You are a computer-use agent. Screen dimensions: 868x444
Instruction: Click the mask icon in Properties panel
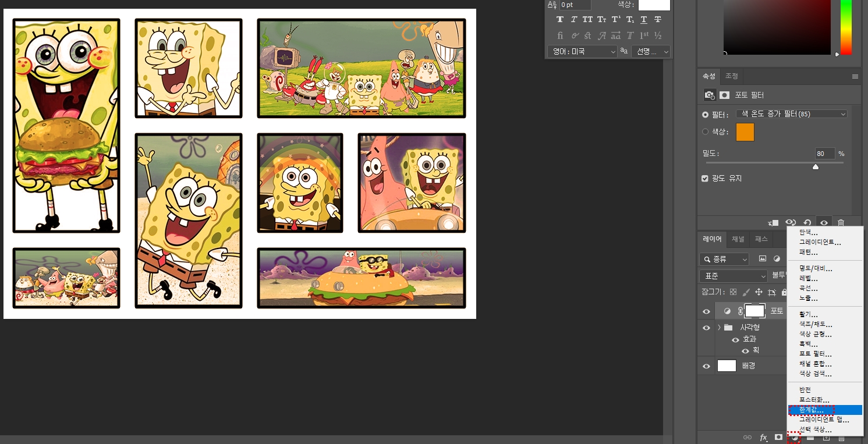[725, 95]
